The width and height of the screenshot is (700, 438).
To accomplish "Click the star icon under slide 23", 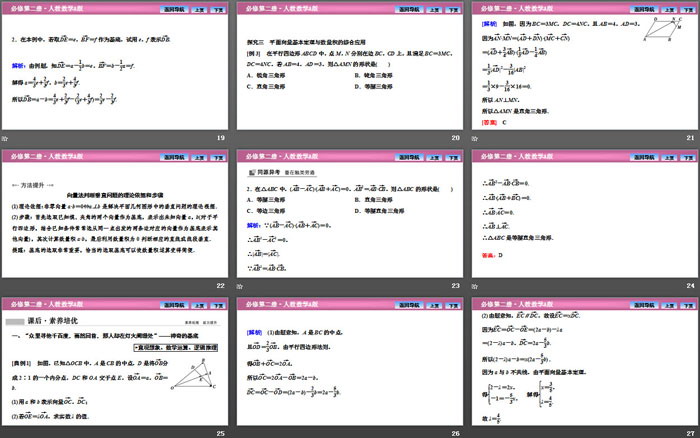I will (x=241, y=285).
